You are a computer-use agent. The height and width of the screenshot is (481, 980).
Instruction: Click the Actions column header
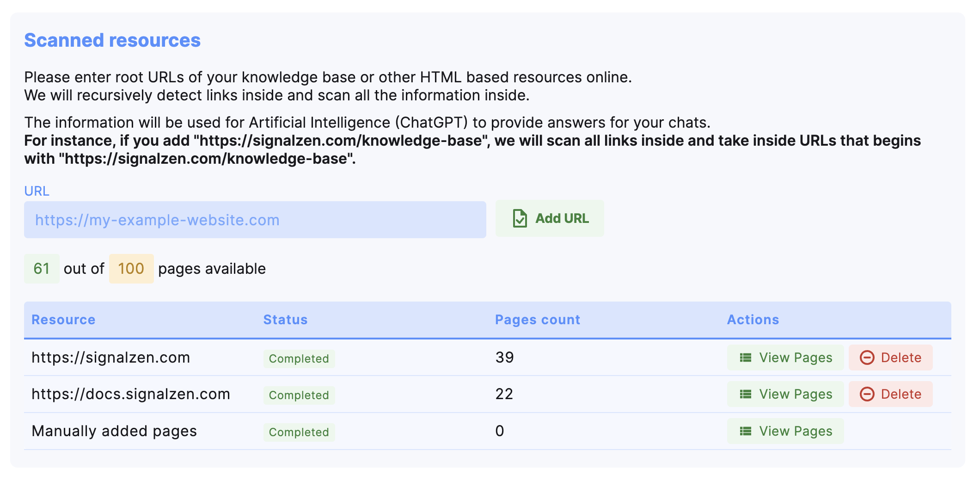tap(753, 320)
